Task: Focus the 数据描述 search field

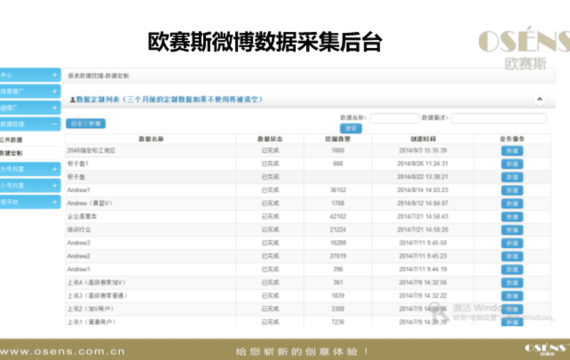Action: point(499,118)
